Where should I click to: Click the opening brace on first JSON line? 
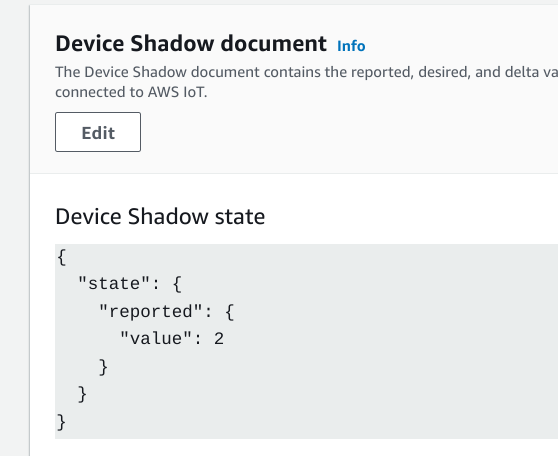[62, 257]
